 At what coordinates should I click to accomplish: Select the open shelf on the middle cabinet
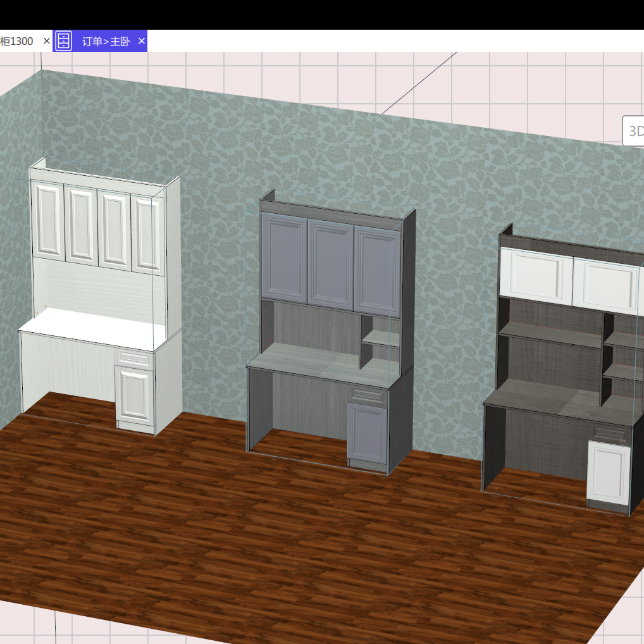[380, 338]
